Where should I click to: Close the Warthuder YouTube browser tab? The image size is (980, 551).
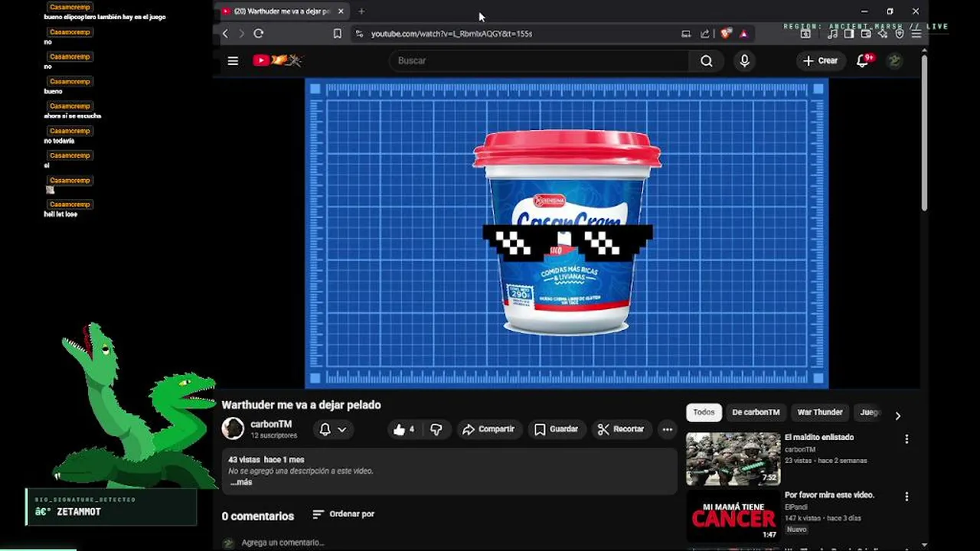341,11
